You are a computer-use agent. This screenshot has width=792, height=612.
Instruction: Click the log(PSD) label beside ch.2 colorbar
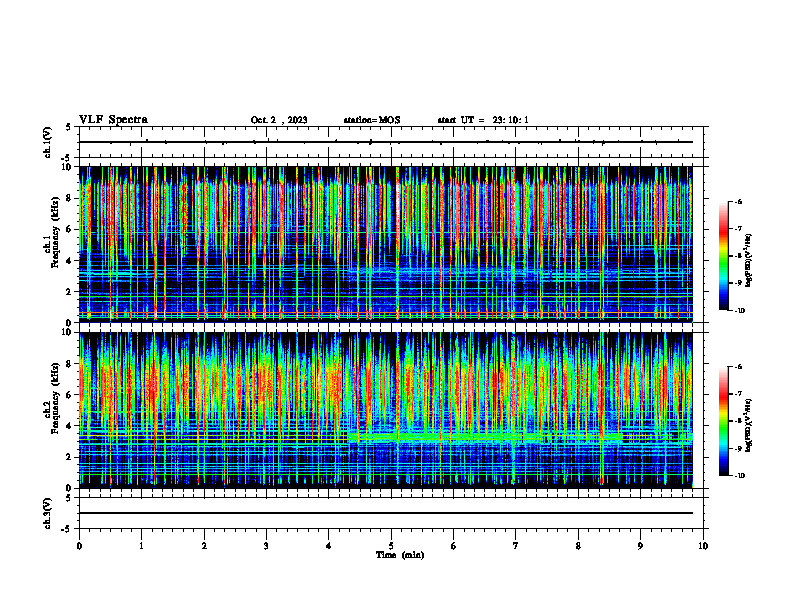[749, 425]
